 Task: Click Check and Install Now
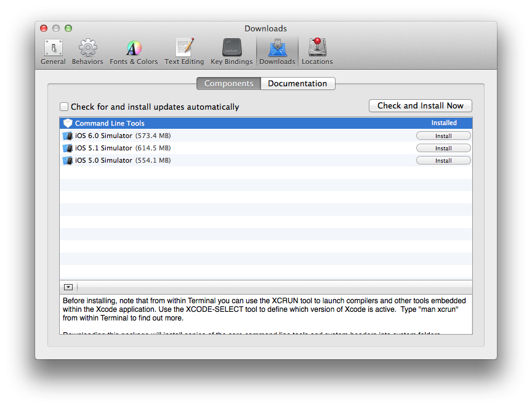click(x=421, y=105)
